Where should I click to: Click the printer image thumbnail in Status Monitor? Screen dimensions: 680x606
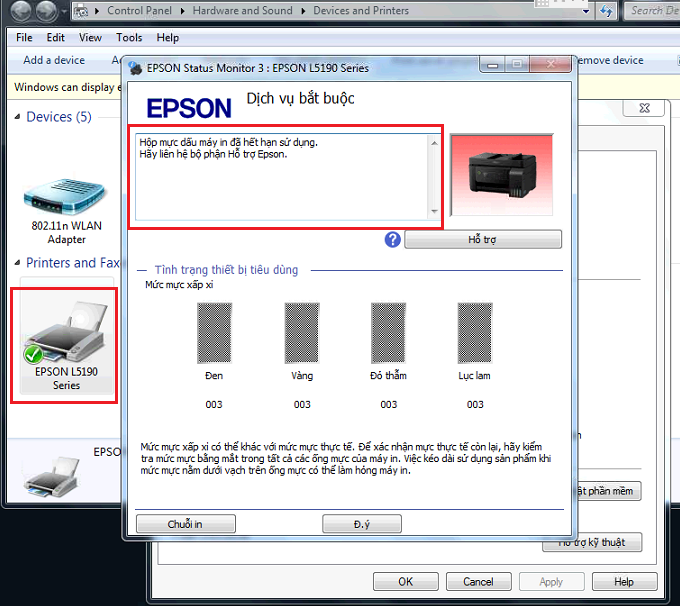(x=502, y=175)
